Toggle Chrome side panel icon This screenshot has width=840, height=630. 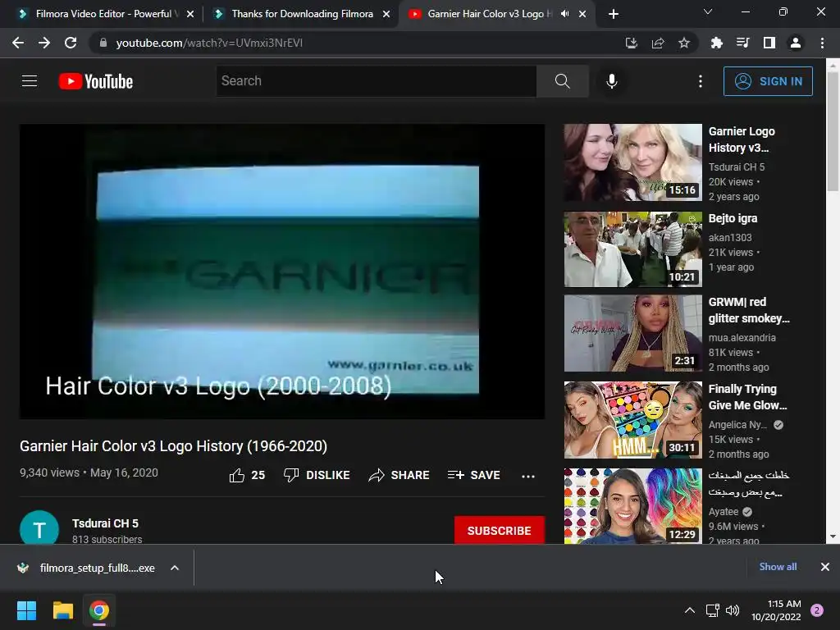point(769,43)
